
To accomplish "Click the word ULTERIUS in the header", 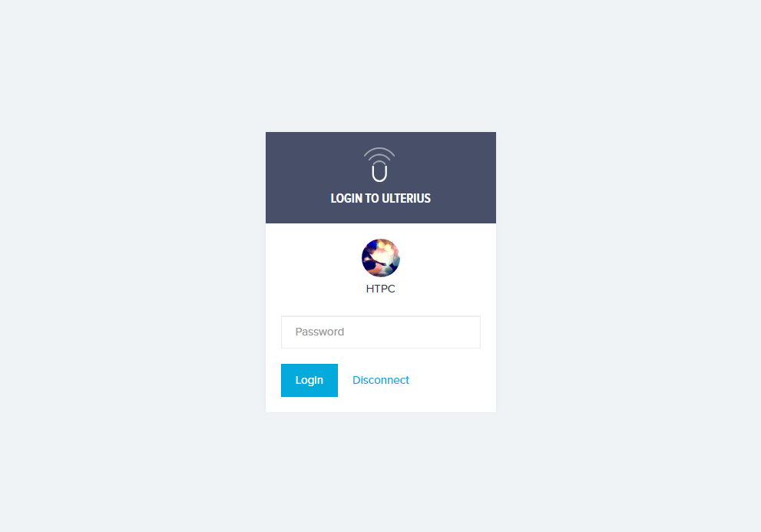I will [406, 199].
